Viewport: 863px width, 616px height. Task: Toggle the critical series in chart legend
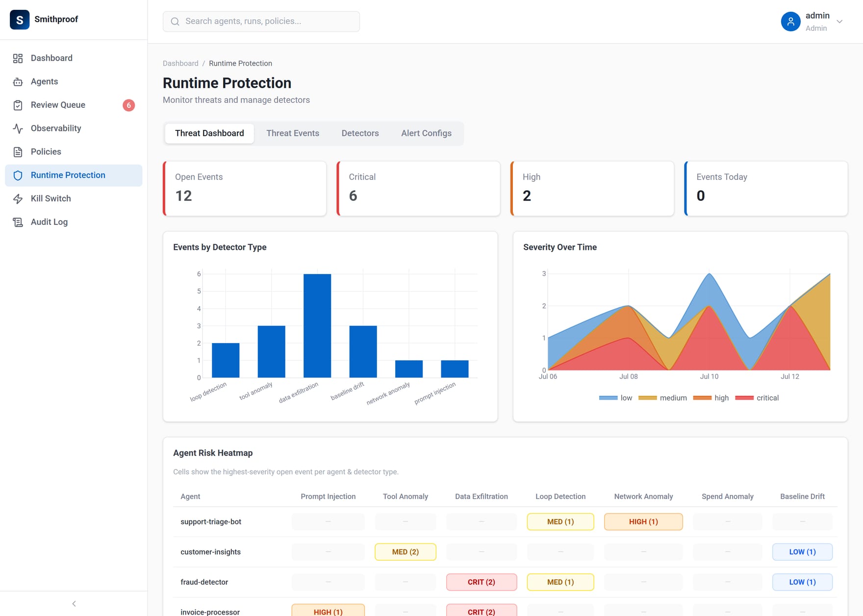click(x=757, y=398)
